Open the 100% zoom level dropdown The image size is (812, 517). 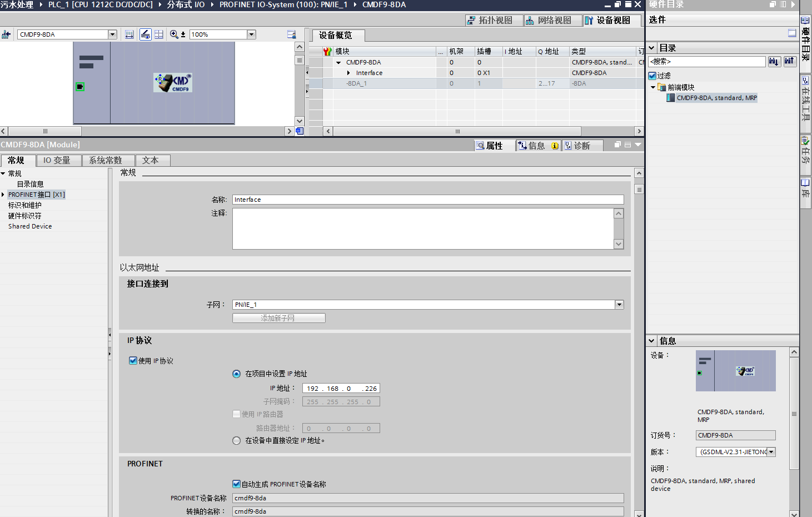click(251, 34)
